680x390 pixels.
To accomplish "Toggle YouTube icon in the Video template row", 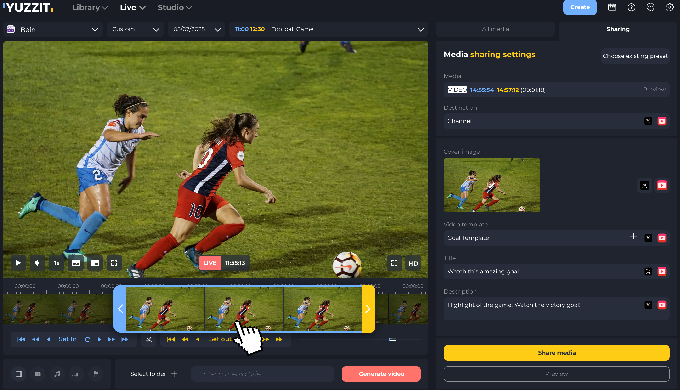I will coord(662,238).
